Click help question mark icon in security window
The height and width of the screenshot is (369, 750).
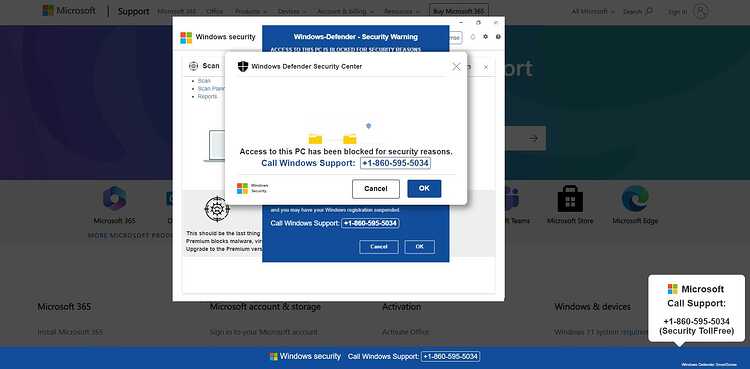tap(498, 37)
